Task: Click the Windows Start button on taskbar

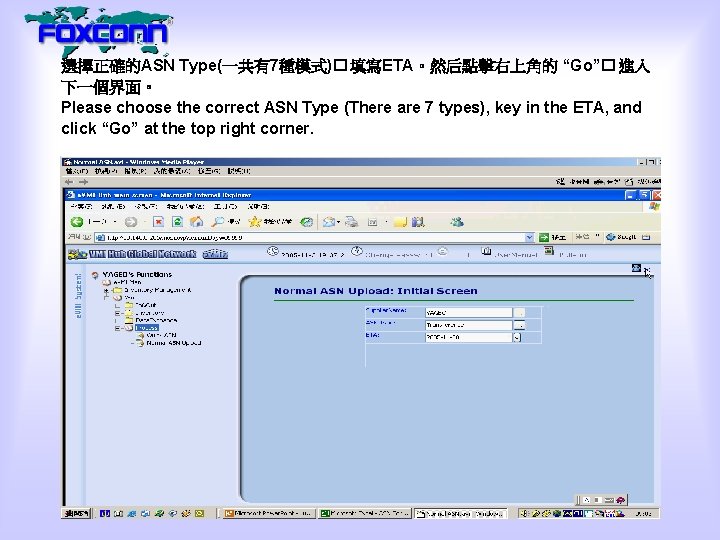Action: coord(76,513)
